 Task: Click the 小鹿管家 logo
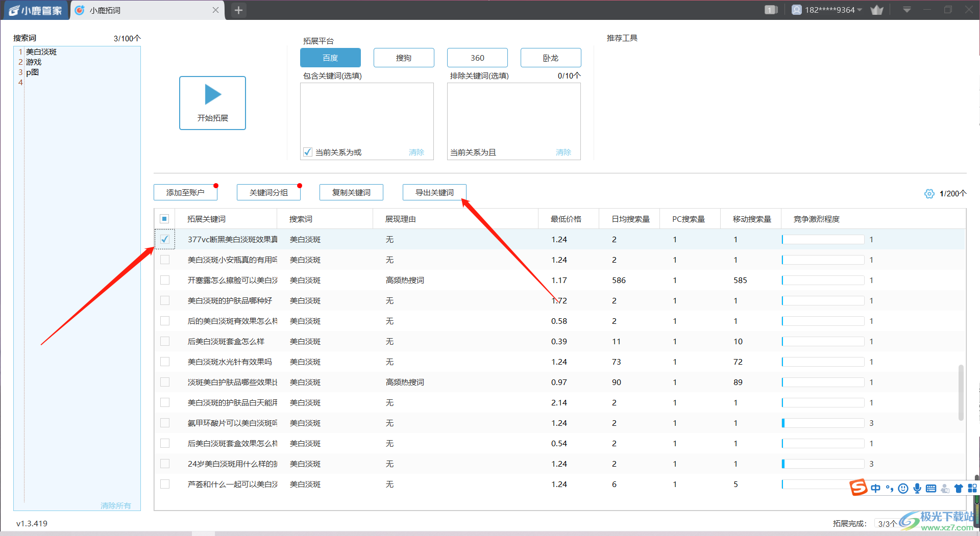tap(35, 10)
